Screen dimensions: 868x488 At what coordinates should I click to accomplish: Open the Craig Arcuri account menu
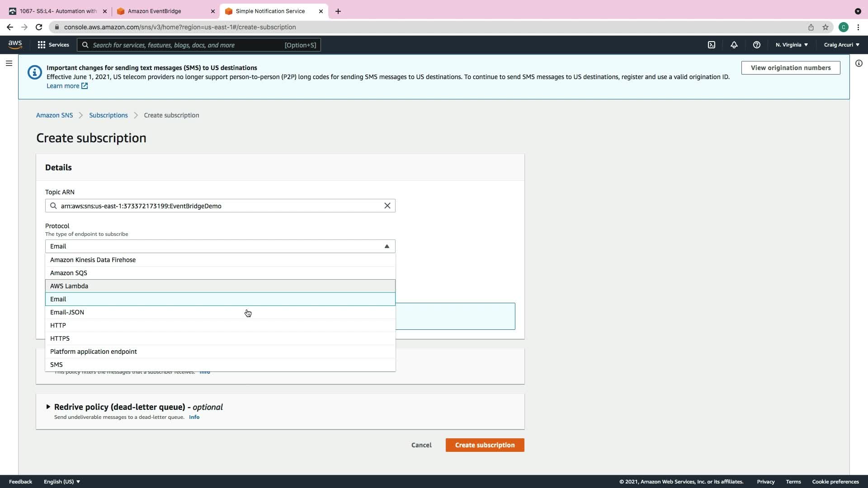pos(841,45)
